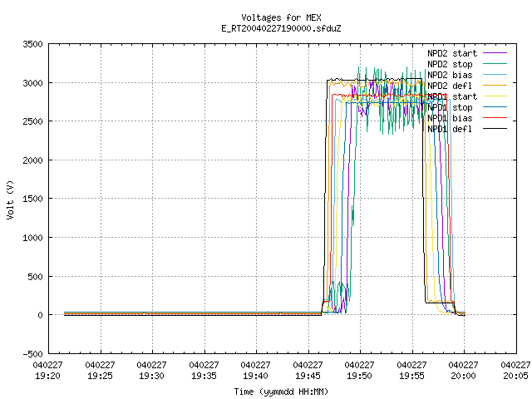Click the 'NPD1 bias' legend label

450,118
